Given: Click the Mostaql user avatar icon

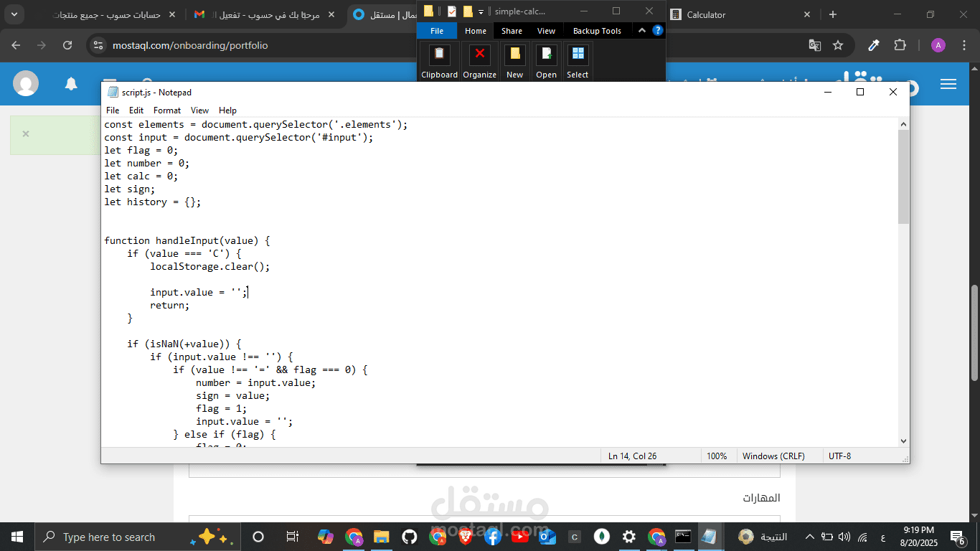Looking at the screenshot, I should 26,84.
